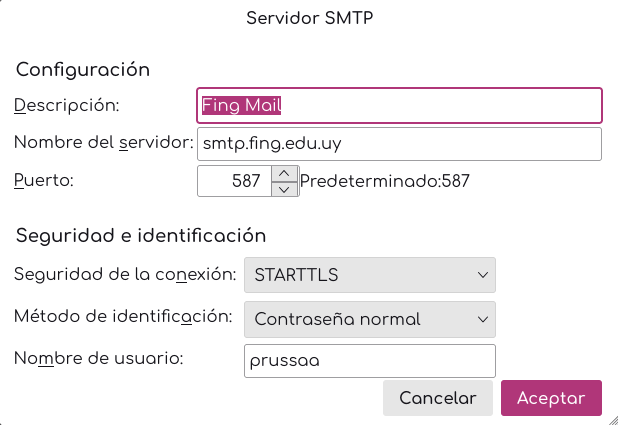Click the chevron on Contraseña normal combo box
This screenshot has width=618, height=425.
482,319
